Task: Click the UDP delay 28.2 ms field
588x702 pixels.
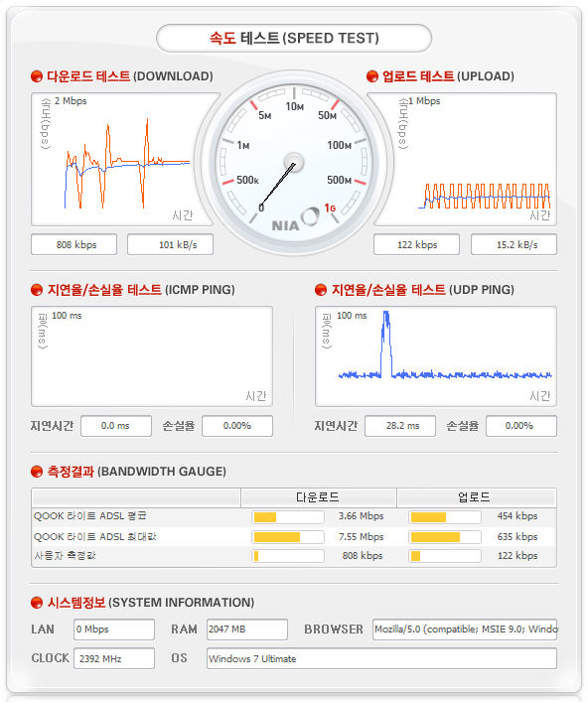Action: coord(400,426)
